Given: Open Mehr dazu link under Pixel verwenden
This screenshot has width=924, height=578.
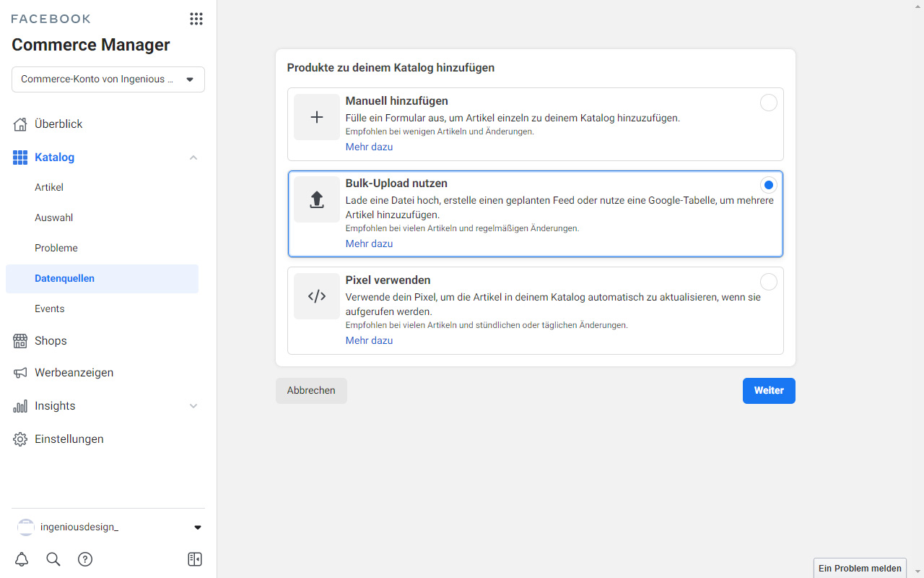Looking at the screenshot, I should tap(369, 340).
